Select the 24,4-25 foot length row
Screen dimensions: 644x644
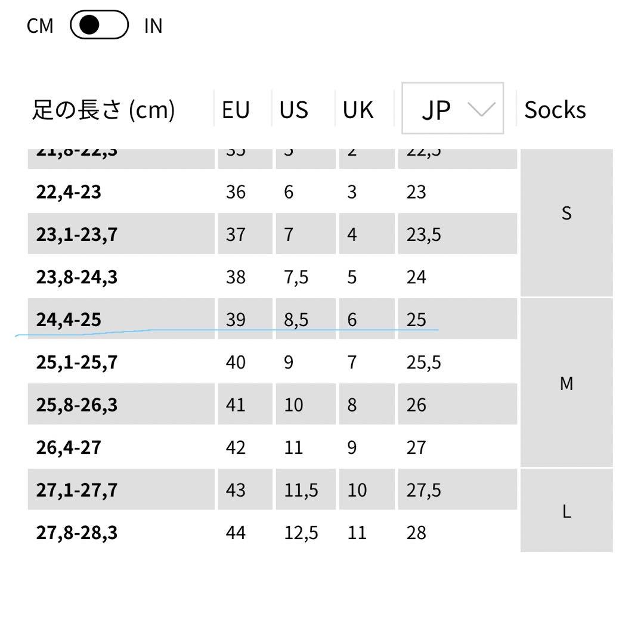(x=69, y=320)
